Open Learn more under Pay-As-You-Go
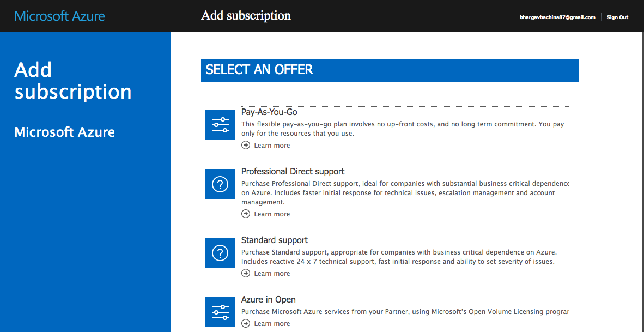This screenshot has width=644, height=332. point(272,145)
